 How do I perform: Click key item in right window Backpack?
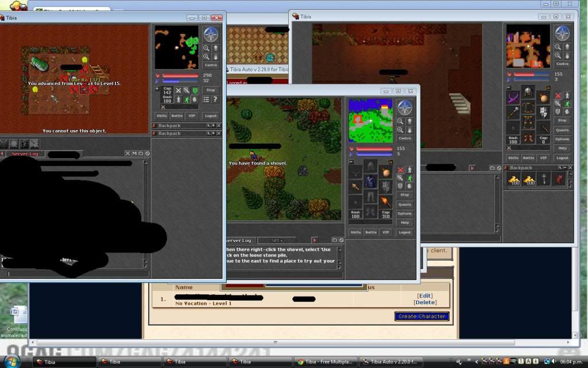(544, 179)
